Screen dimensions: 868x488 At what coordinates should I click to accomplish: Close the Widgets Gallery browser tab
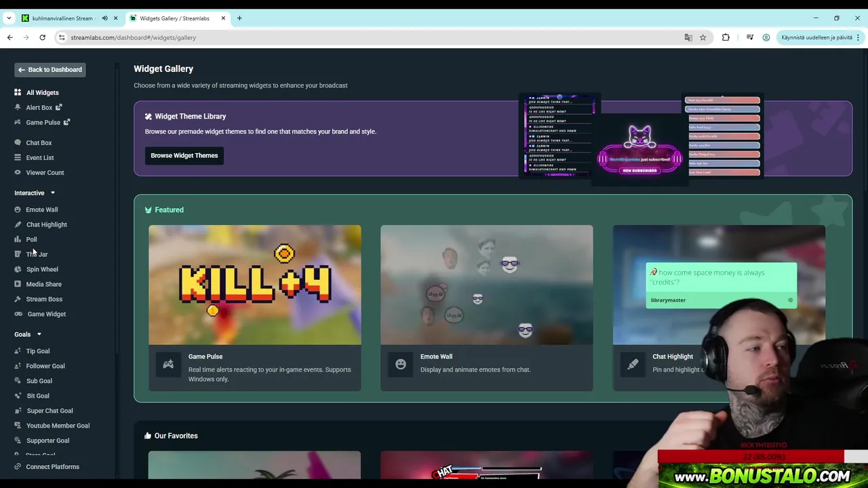[223, 18]
